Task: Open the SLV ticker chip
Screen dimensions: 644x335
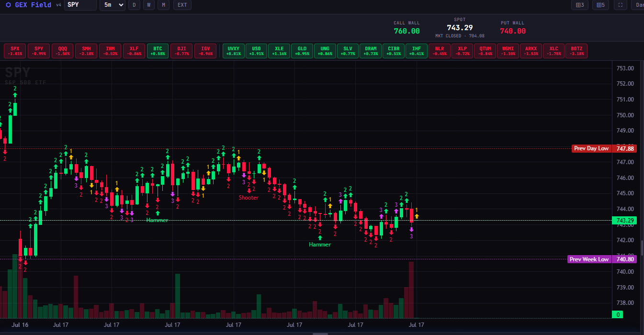Action: [x=348, y=51]
